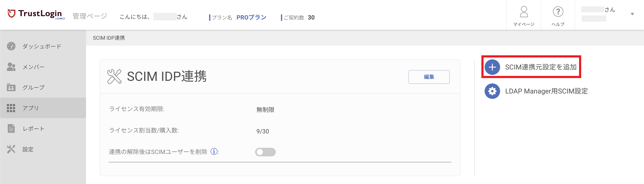Toggle delete SCIM users after unlinking switch
Image resolution: width=644 pixels, height=184 pixels.
[x=265, y=152]
